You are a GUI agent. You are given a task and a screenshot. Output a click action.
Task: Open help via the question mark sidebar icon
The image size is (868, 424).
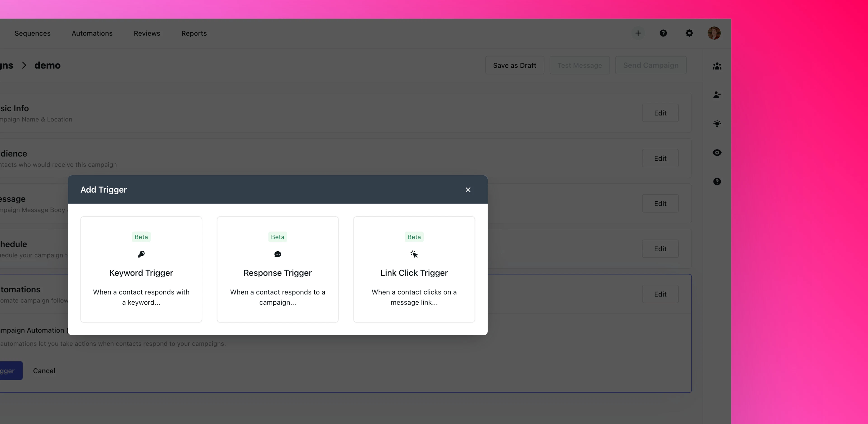(x=717, y=181)
